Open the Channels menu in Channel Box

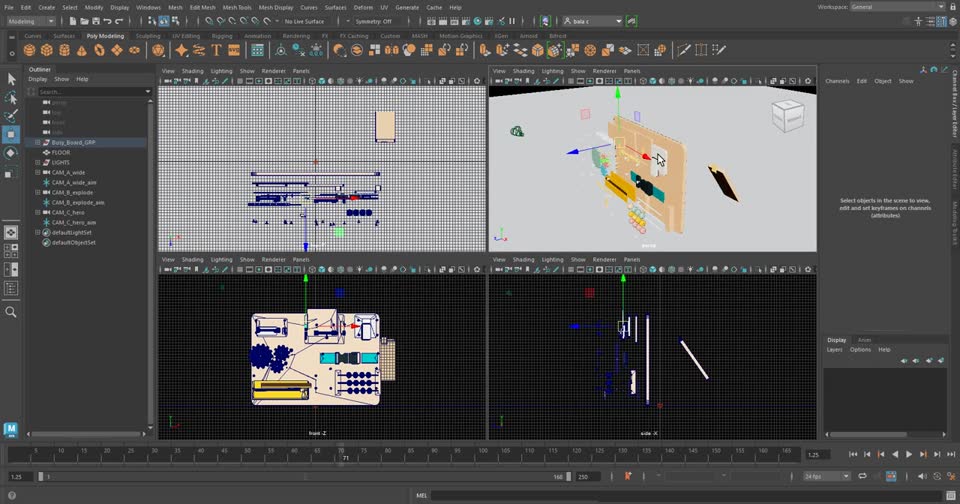coord(837,81)
